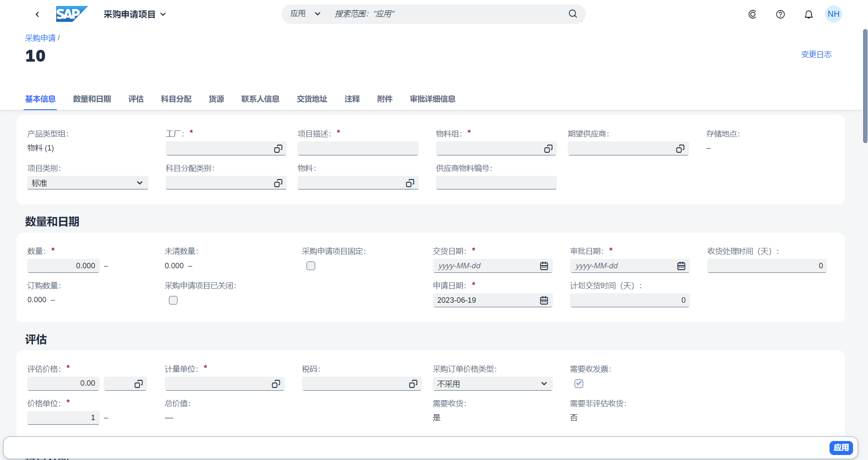The width and height of the screenshot is (868, 460).
Task: Open value help for 科目分配类别 field
Action: [x=278, y=183]
